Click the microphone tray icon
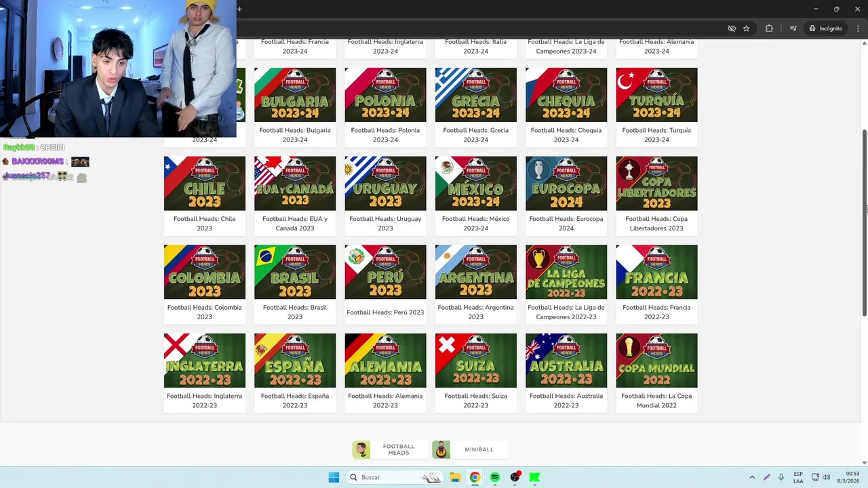The width and height of the screenshot is (868, 488). (781, 477)
